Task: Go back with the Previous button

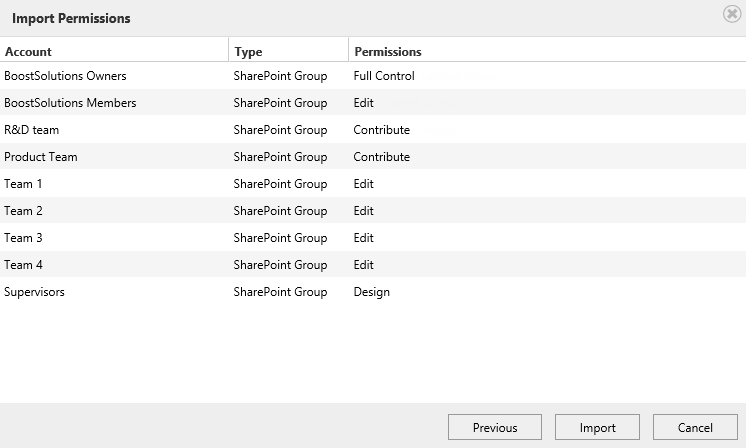Action: pyautogui.click(x=495, y=427)
